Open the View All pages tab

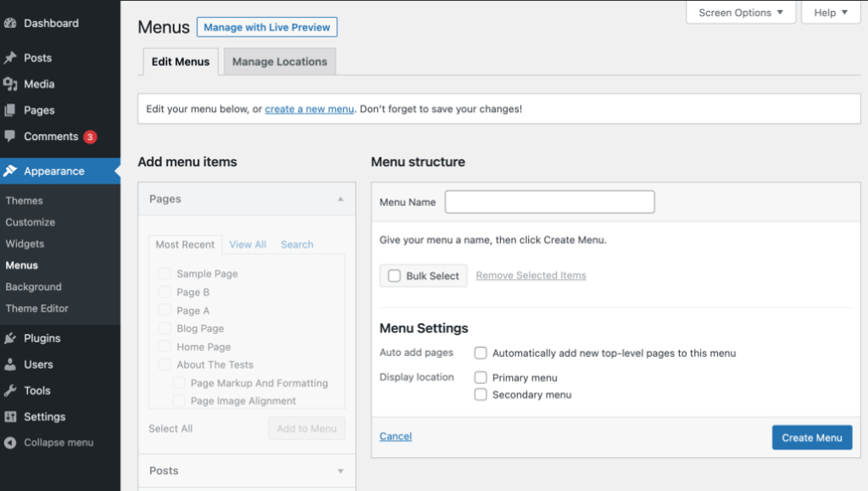247,243
